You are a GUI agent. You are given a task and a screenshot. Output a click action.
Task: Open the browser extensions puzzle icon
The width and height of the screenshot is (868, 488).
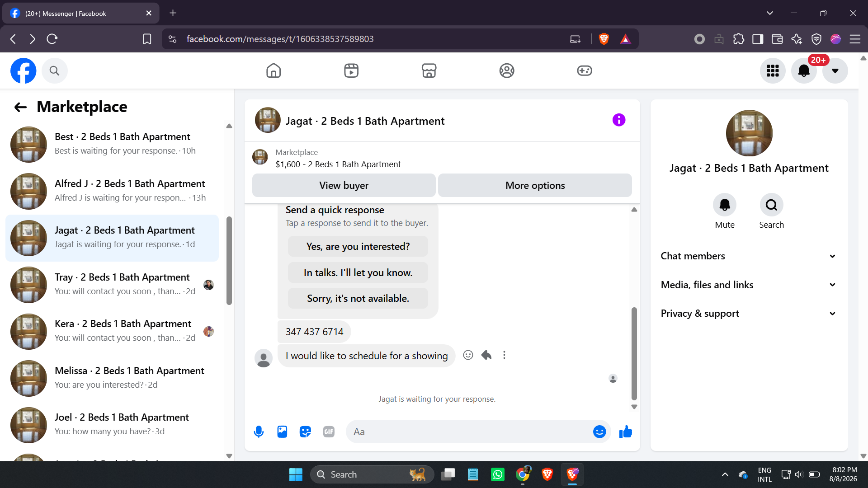[x=739, y=39]
